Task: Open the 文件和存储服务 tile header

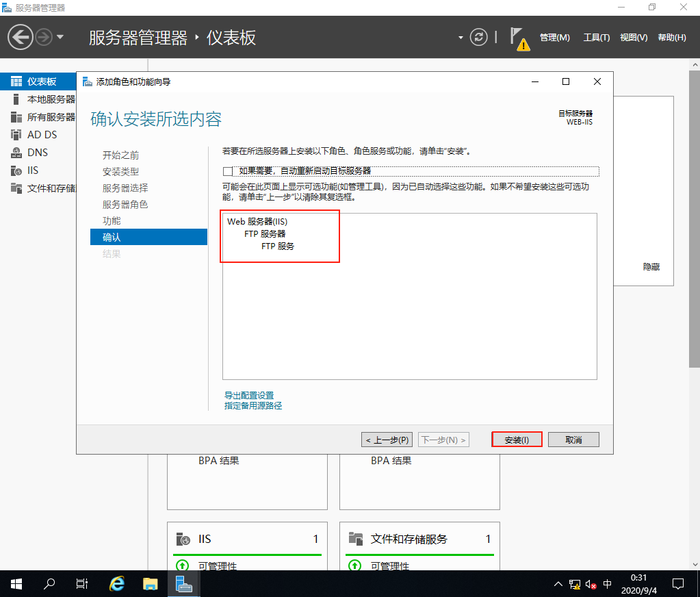Action: (419, 539)
